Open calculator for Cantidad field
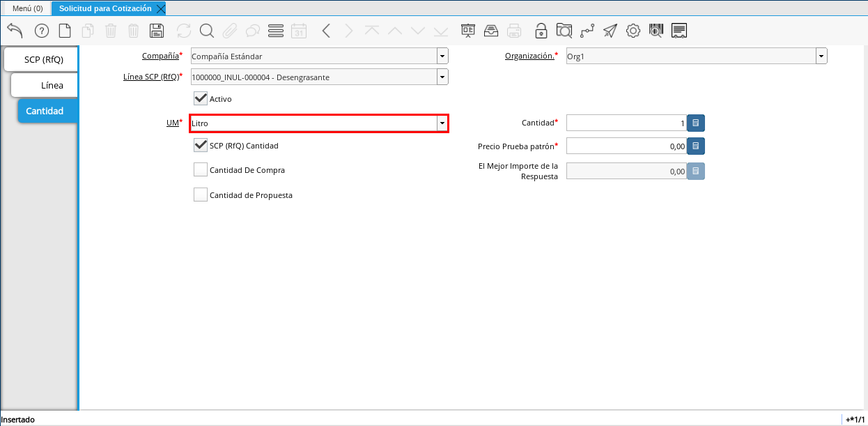The height and width of the screenshot is (426, 868). pyautogui.click(x=695, y=123)
